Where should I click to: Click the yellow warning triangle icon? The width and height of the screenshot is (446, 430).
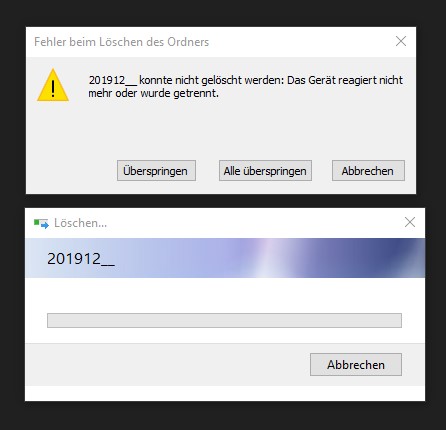pos(53,85)
